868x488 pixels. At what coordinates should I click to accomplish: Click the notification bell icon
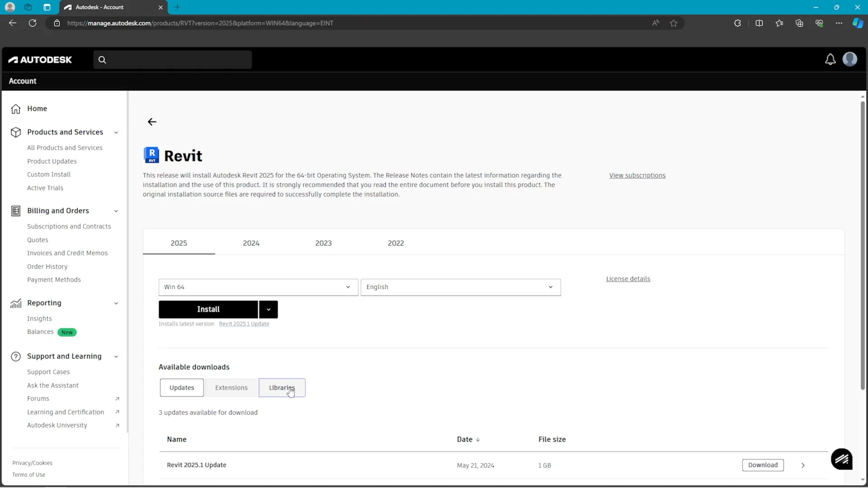click(x=830, y=59)
